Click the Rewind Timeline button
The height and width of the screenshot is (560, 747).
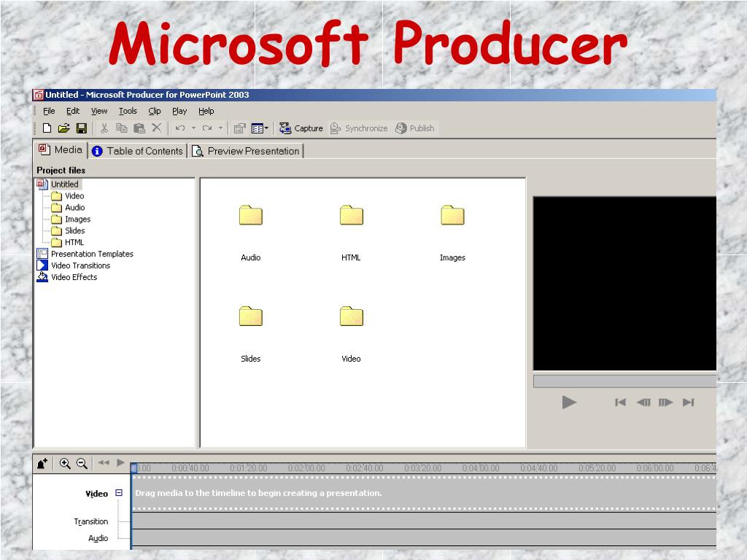tap(104, 462)
